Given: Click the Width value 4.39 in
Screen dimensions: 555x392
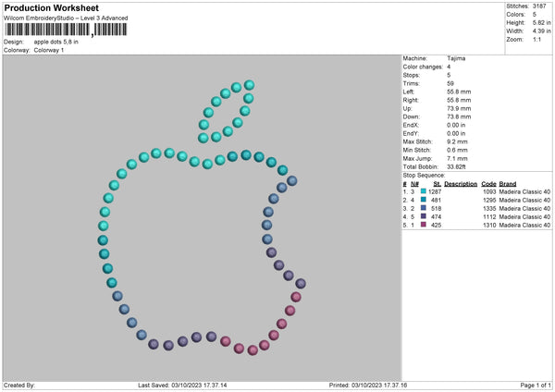Looking at the screenshot, I should click(541, 31).
